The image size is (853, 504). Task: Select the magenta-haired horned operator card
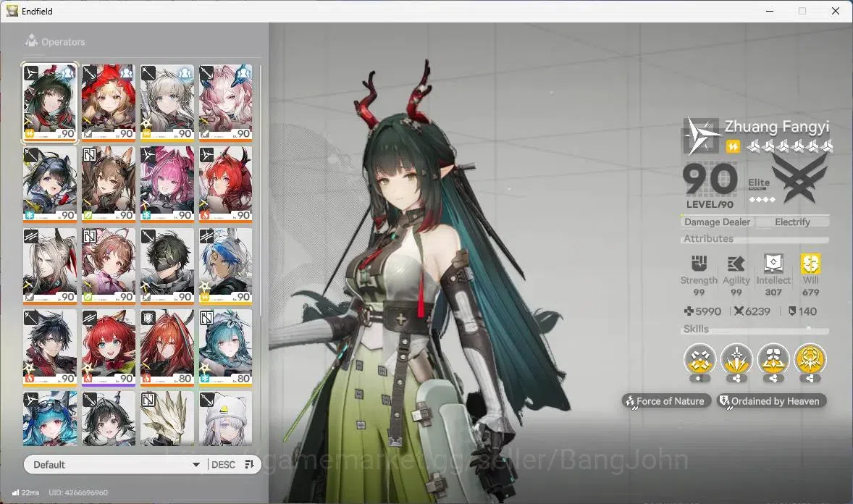167,185
